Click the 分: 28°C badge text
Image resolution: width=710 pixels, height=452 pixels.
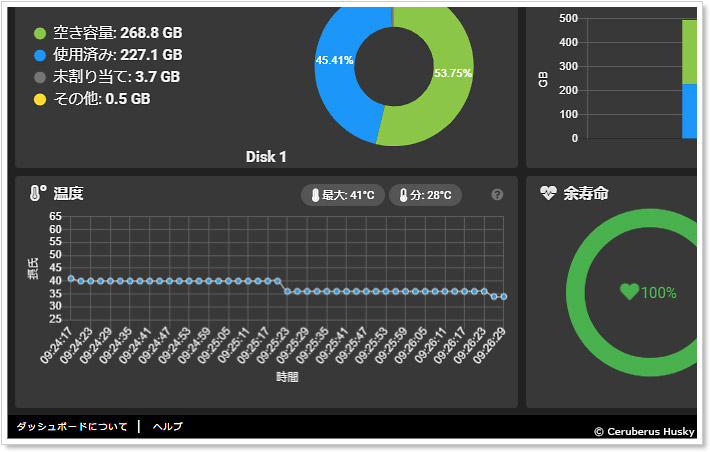(431, 195)
